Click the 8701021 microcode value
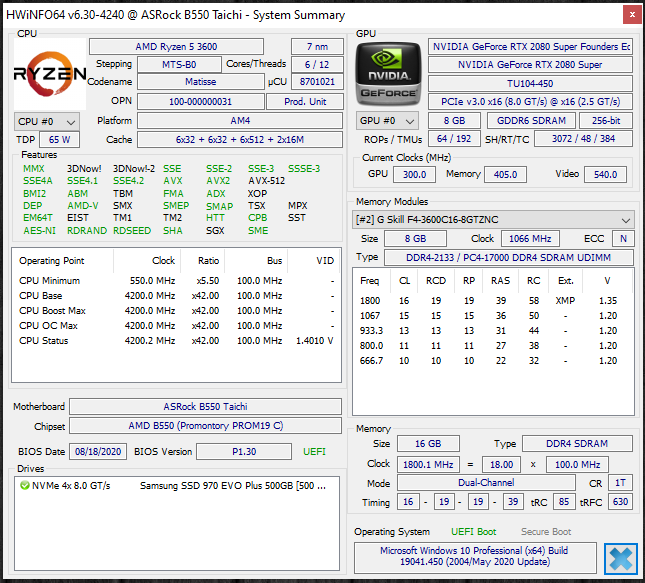Image resolution: width=645 pixels, height=583 pixels. [317, 82]
